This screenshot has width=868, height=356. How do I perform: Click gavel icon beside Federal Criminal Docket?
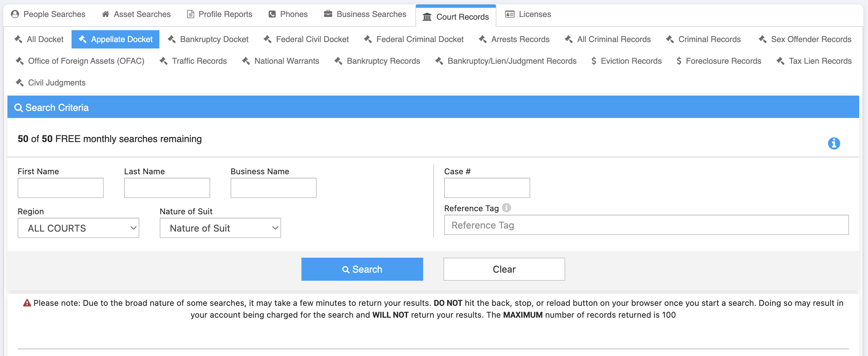click(x=368, y=39)
